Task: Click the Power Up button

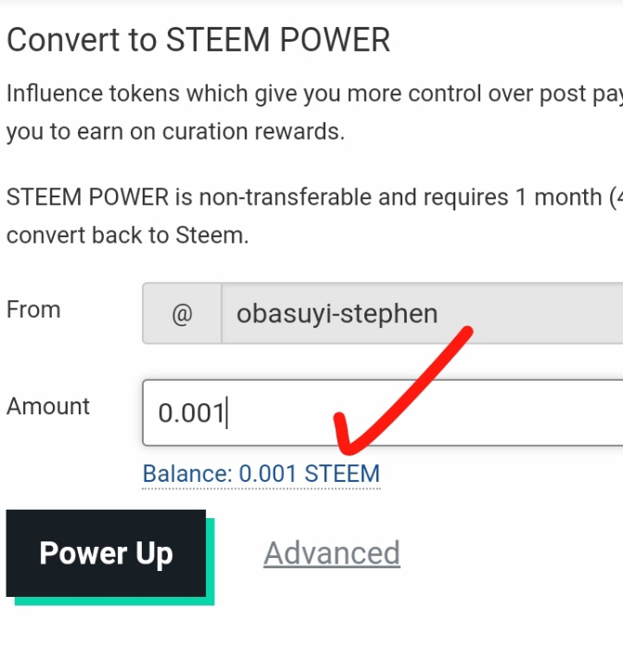Action: [x=106, y=553]
